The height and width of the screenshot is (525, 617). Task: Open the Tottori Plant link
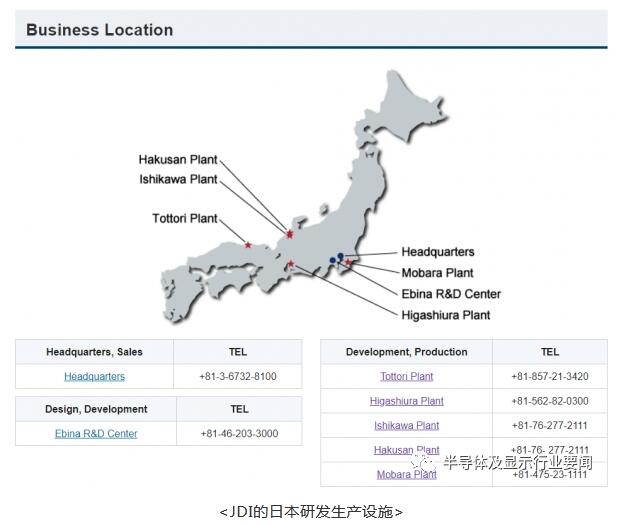tap(406, 376)
